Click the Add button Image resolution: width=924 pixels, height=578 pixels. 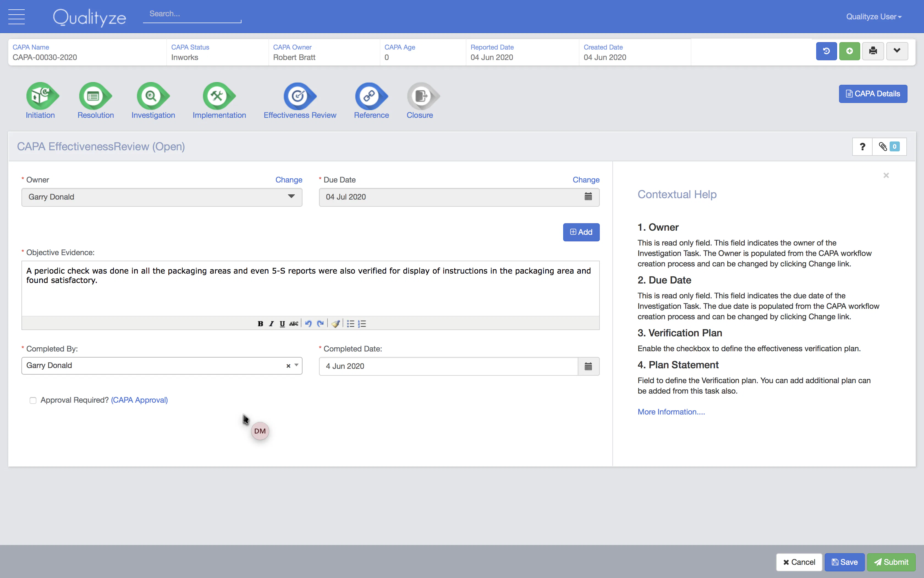(x=581, y=232)
